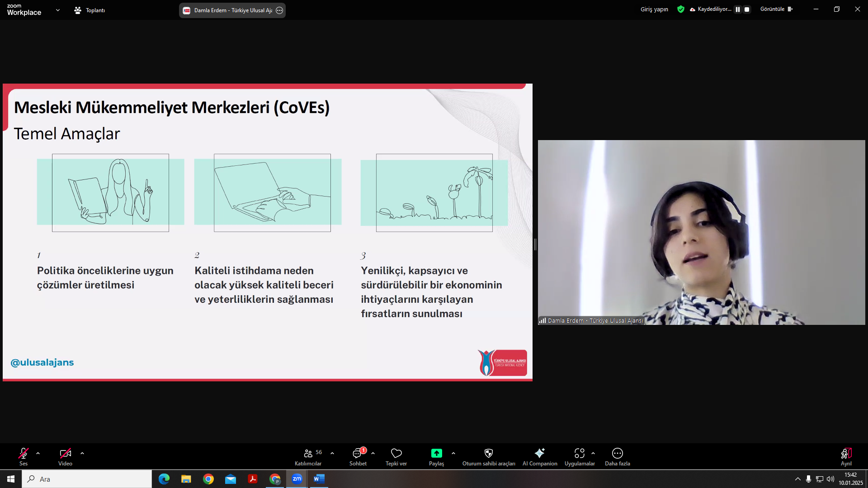Click the Ayrıl leave meeting button
The width and height of the screenshot is (868, 488).
click(x=846, y=456)
